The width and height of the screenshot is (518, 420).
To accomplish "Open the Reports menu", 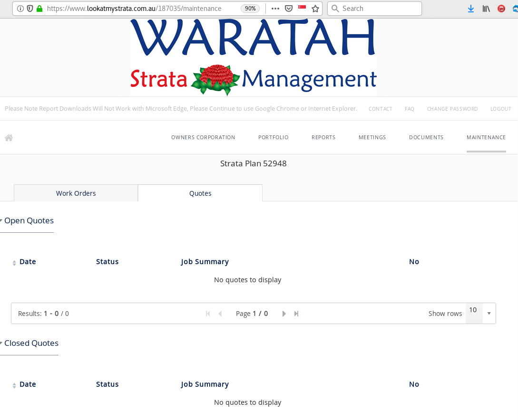I will tap(323, 137).
